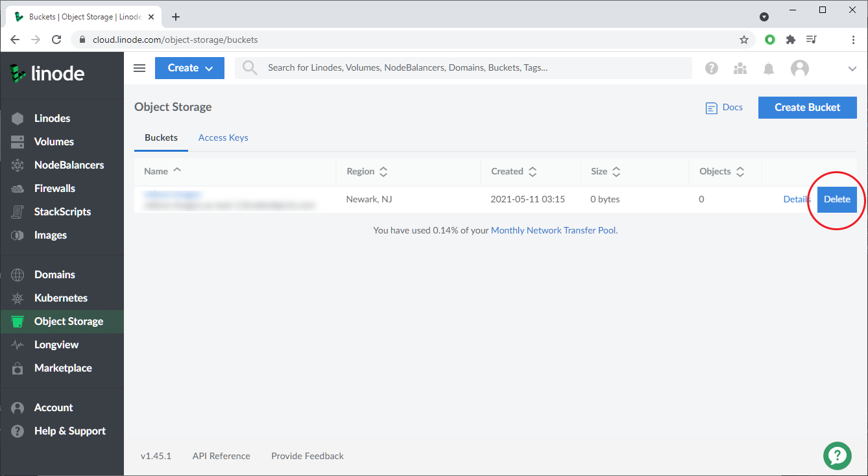Viewport: 868px width, 476px height.
Task: Open API Reference footer link
Action: (221, 456)
